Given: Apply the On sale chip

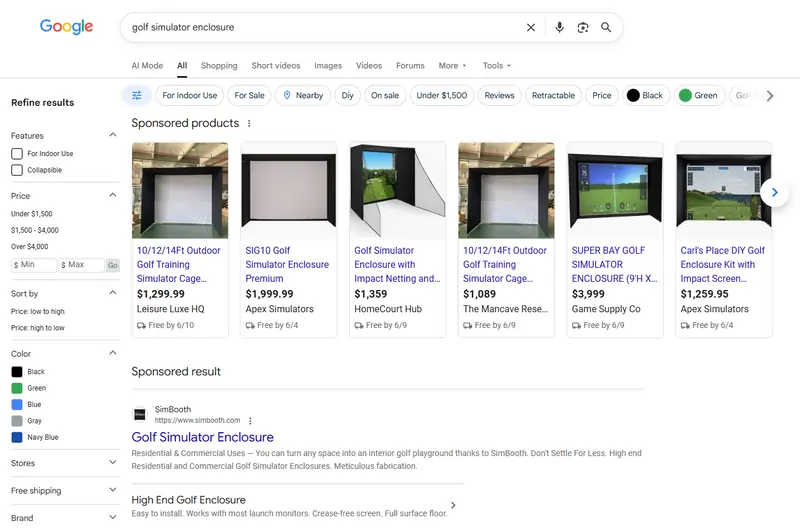Looking at the screenshot, I should click(385, 95).
